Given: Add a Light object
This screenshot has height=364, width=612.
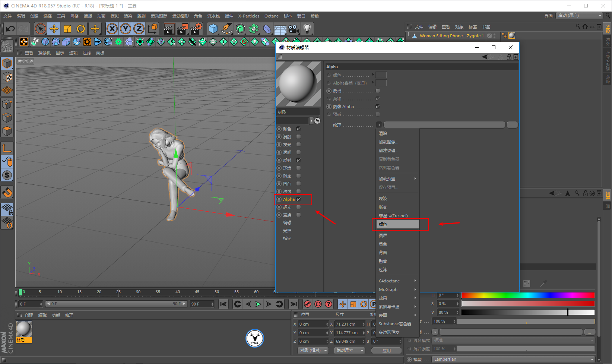Looking at the screenshot, I should tap(307, 29).
